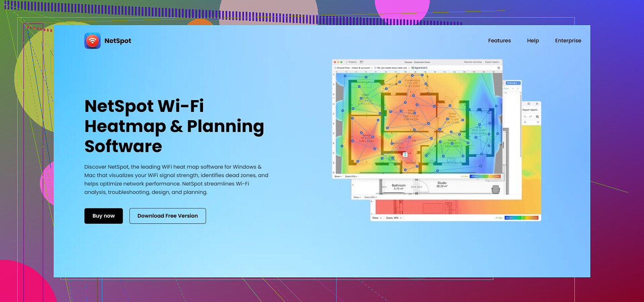Toggle the Ground Floor snapshot checkbox
644x302 pixels.
click(335, 68)
